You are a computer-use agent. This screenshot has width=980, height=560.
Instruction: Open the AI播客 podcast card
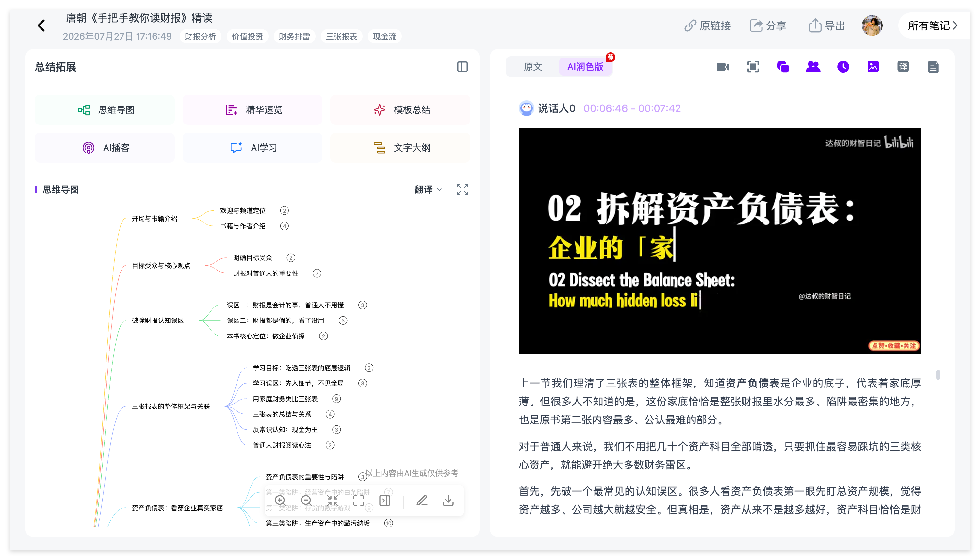105,148
